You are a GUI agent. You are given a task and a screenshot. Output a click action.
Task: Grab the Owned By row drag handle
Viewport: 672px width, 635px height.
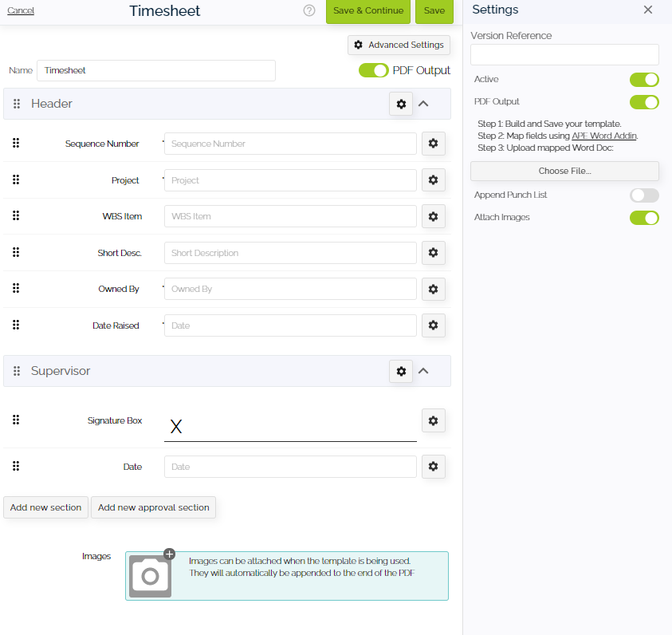16,288
